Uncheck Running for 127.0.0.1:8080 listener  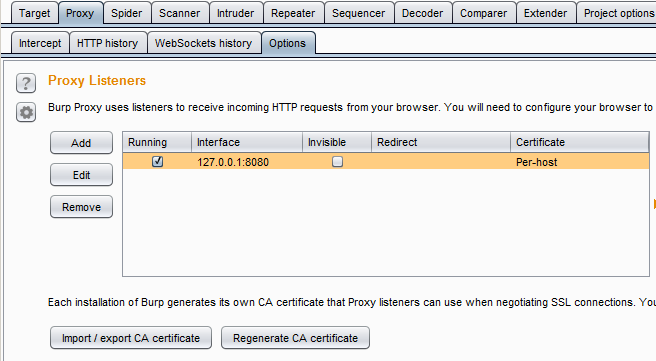157,161
